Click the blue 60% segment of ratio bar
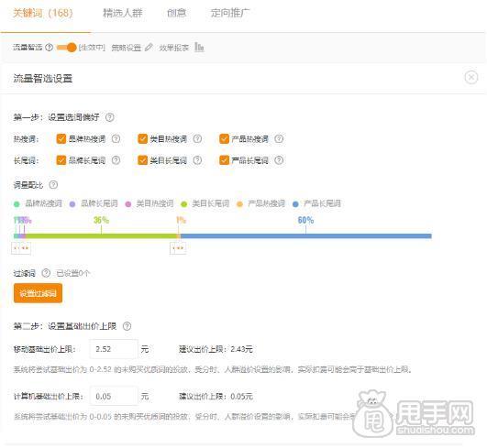 coord(306,236)
